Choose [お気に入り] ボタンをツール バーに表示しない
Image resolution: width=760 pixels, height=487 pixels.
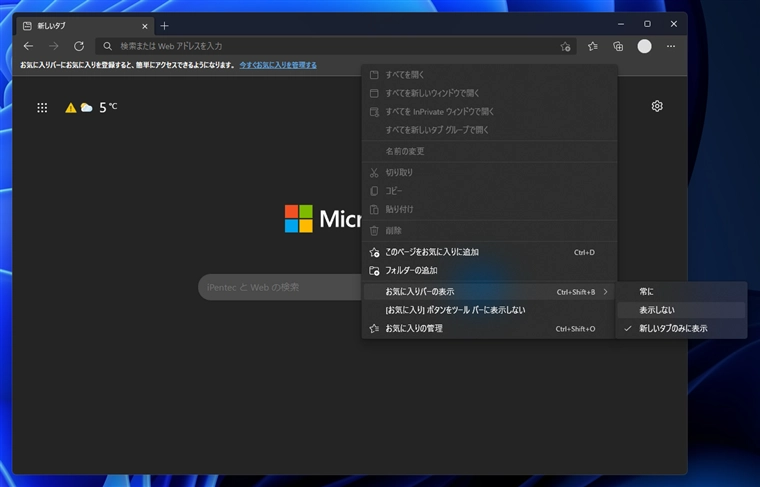(489, 310)
